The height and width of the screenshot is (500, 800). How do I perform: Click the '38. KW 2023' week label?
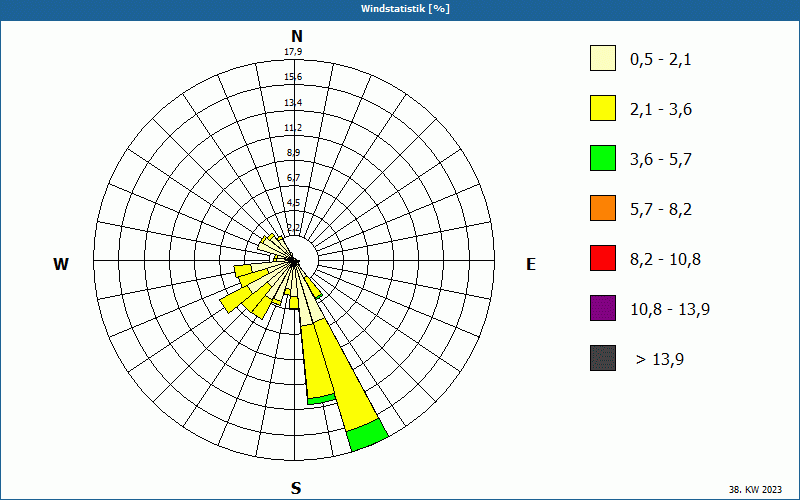[x=755, y=489]
